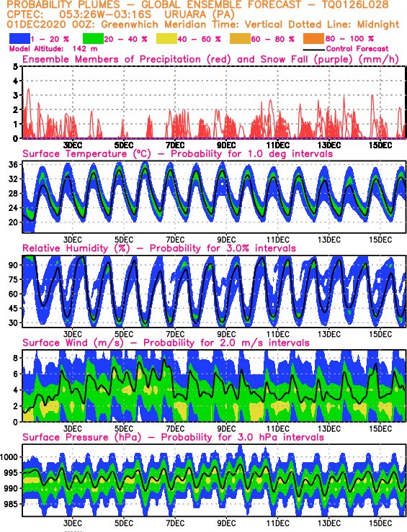The image size is (407, 532).
Task: Click the black Control Forecast legend line
Action: click(313, 50)
